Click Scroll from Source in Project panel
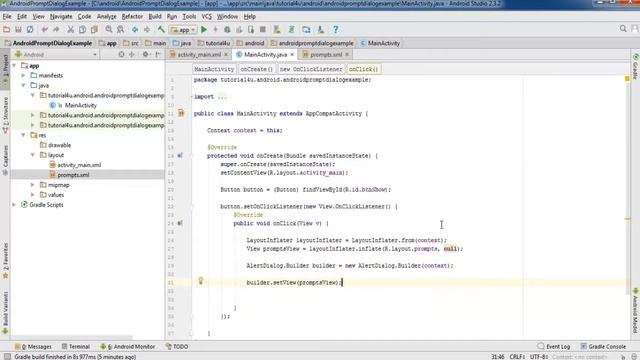The height and width of the screenshot is (360, 640). (x=121, y=54)
